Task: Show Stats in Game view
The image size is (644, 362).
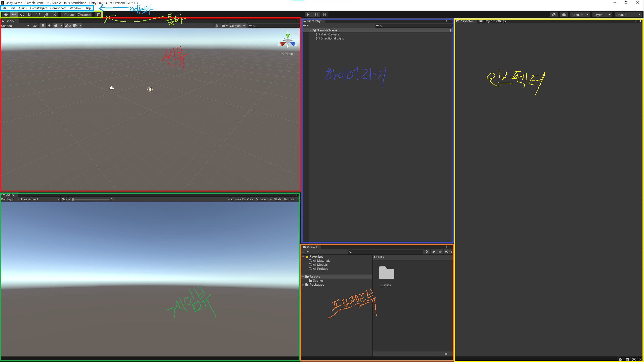Action: (278, 199)
